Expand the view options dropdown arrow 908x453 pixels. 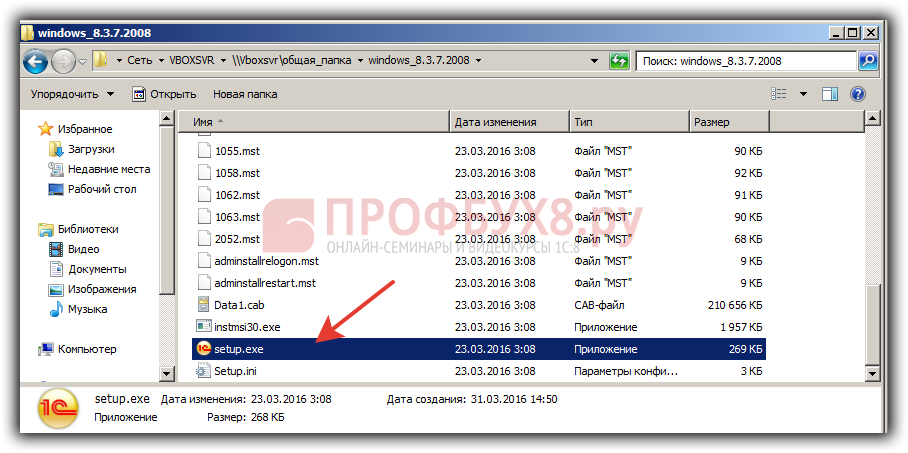pos(802,94)
